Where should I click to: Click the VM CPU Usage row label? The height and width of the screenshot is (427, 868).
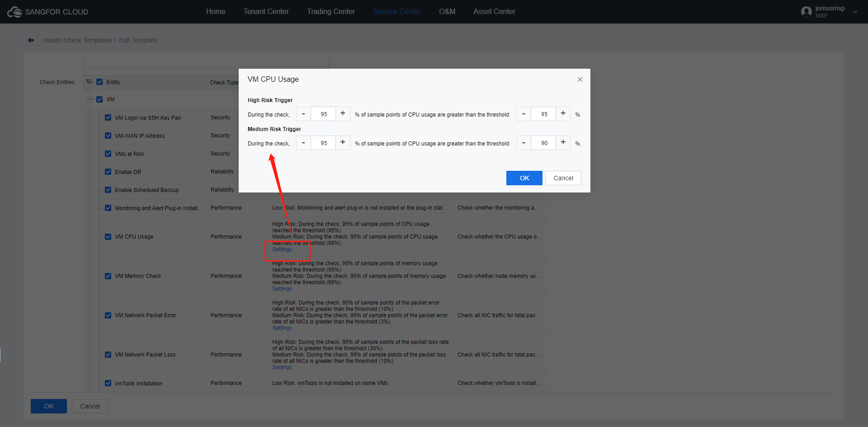point(134,236)
